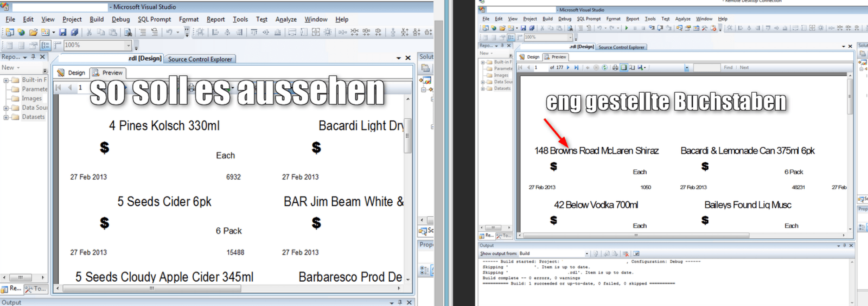The image size is (868, 306).
Task: Click Align Tops icon in left window layout toolbar
Action: click(x=254, y=32)
